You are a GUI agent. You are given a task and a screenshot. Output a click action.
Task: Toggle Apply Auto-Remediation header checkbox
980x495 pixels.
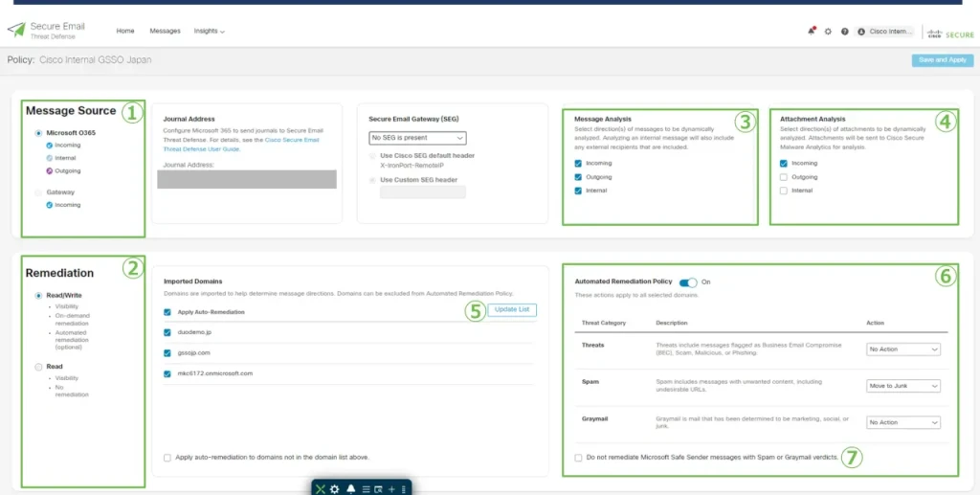167,312
